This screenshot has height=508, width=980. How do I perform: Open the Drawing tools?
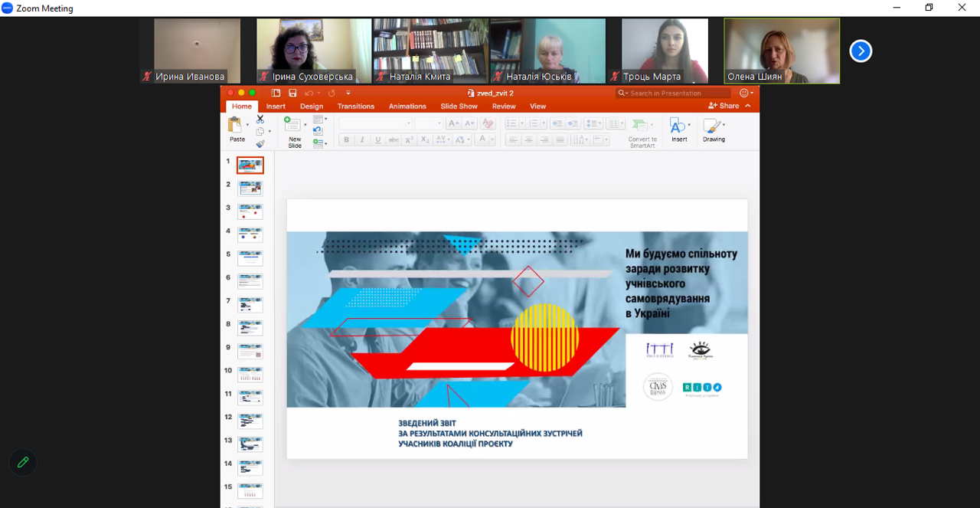point(713,129)
